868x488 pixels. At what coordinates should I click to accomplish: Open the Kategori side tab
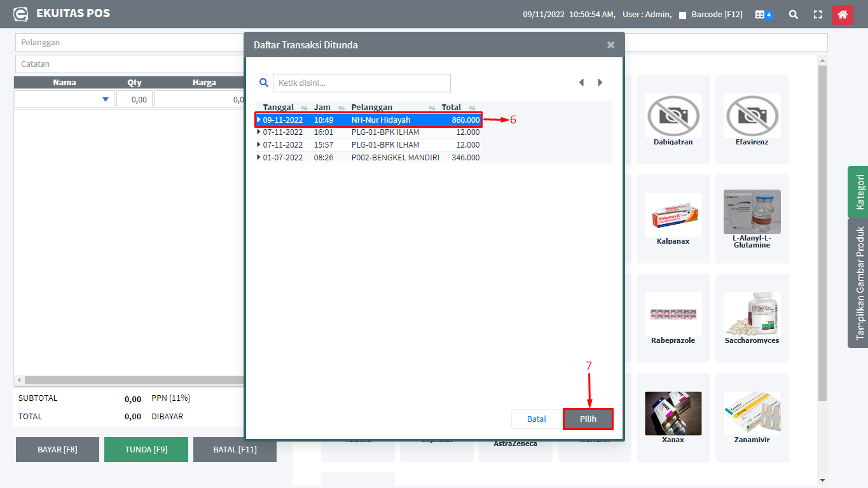pyautogui.click(x=858, y=192)
